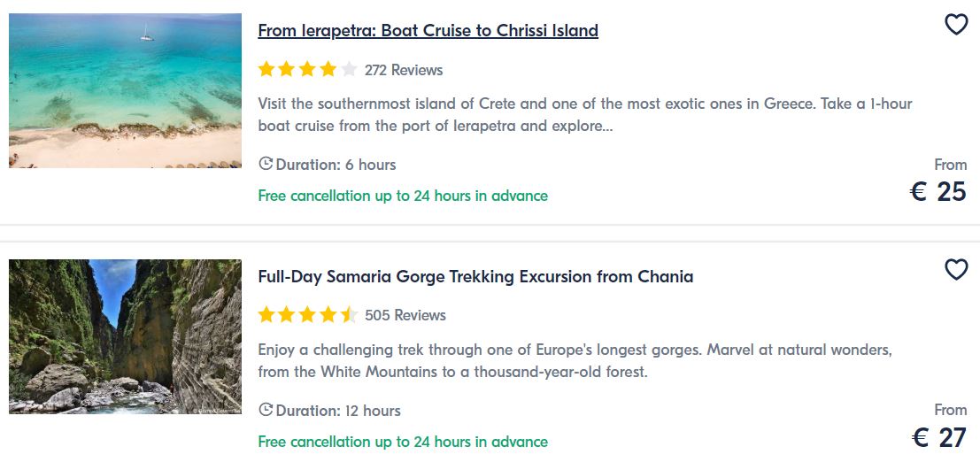Click the clock icon beside 12 hours duration
The height and width of the screenshot is (462, 980).
[266, 410]
